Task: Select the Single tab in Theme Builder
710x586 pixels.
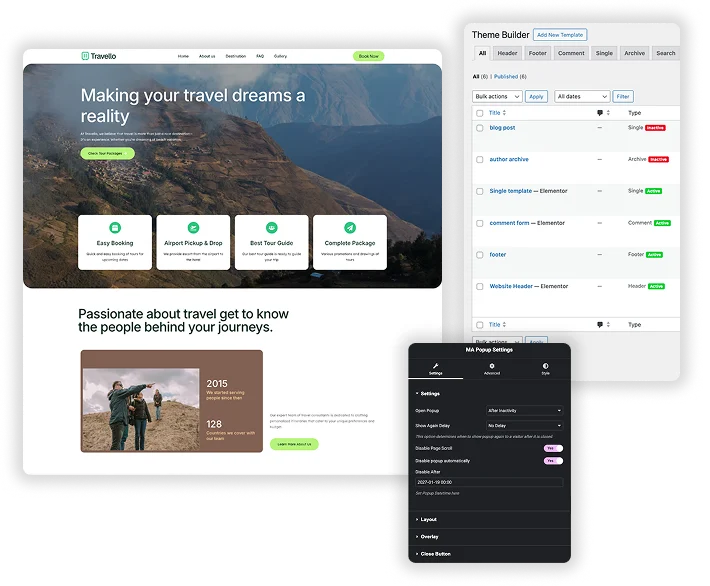Action: tap(604, 53)
